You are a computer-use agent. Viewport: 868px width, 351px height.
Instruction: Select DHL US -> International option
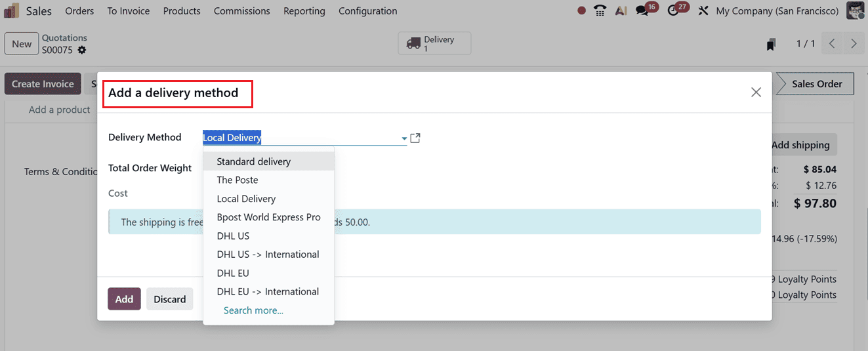pyautogui.click(x=269, y=255)
